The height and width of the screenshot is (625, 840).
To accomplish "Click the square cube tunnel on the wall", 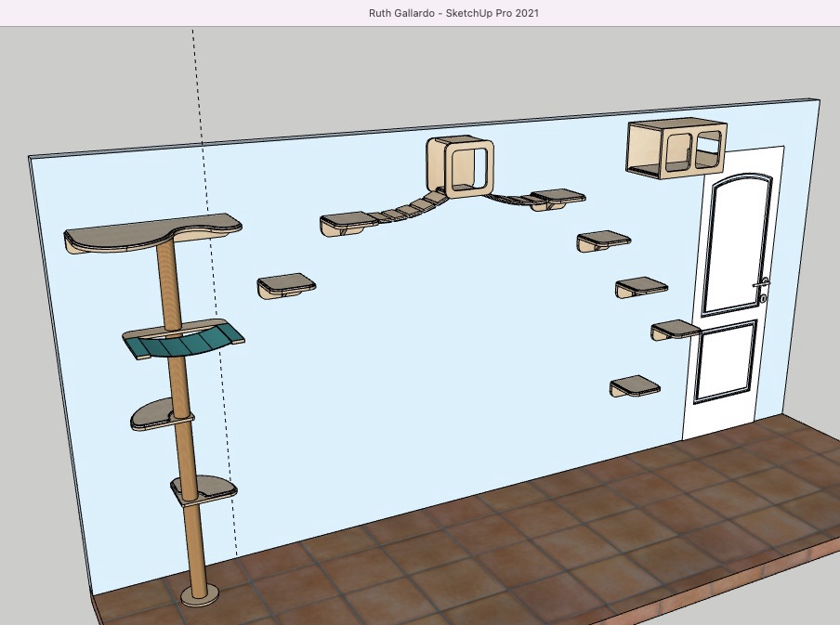I will point(460,166).
